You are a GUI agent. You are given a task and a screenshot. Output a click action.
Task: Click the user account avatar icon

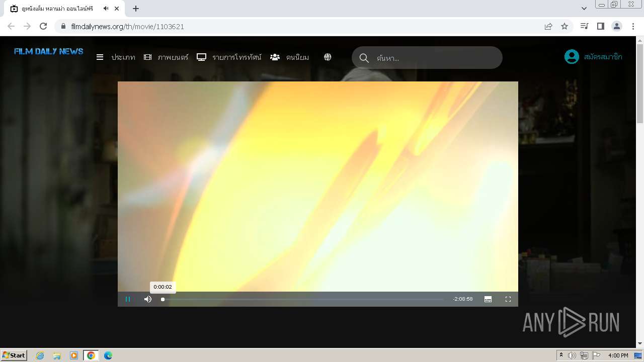click(572, 57)
